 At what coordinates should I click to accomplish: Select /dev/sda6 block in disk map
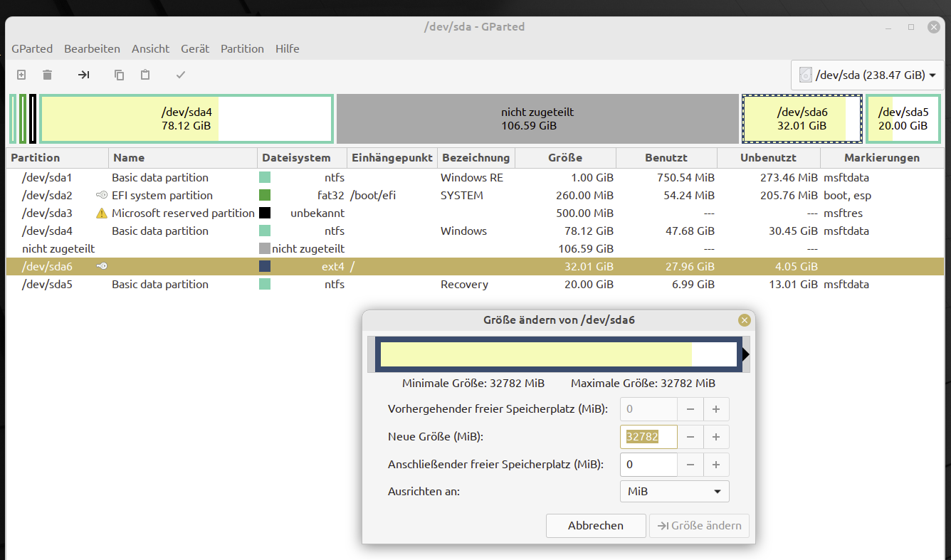[802, 119]
